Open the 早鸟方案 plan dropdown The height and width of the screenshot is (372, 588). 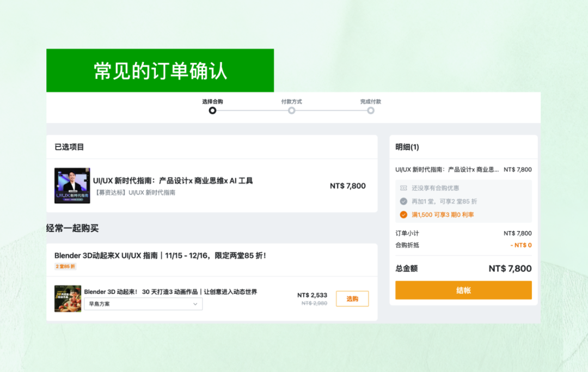[143, 303]
